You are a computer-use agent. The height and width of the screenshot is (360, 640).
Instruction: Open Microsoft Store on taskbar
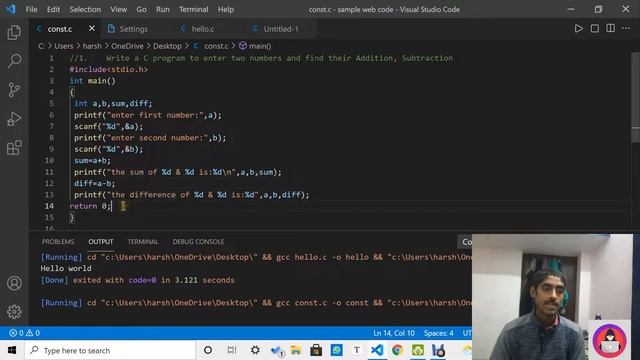(x=316, y=350)
